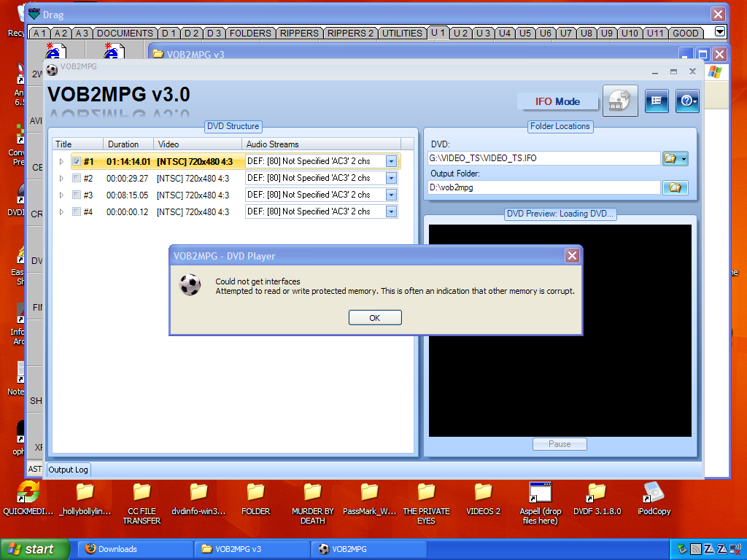The height and width of the screenshot is (560, 747).
Task: Switch to UTILITIES tab
Action: click(x=402, y=34)
